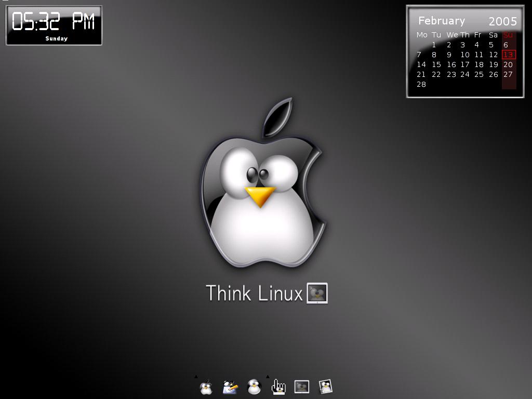The image size is (532, 399).
Task: Select date 20 in the calendar
Action: (x=508, y=64)
